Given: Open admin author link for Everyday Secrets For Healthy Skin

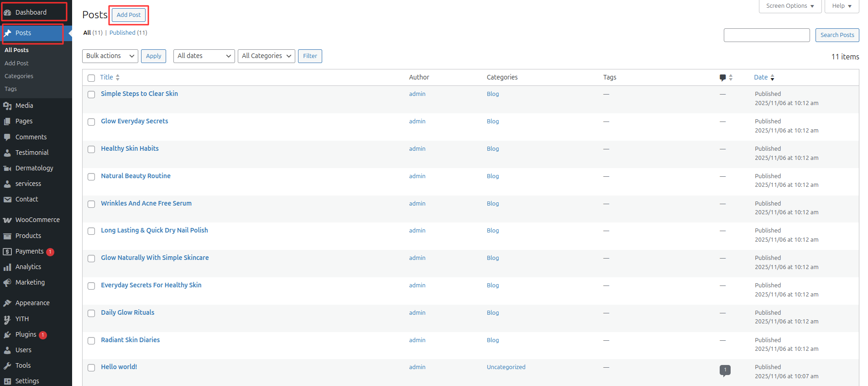Looking at the screenshot, I should (x=417, y=285).
